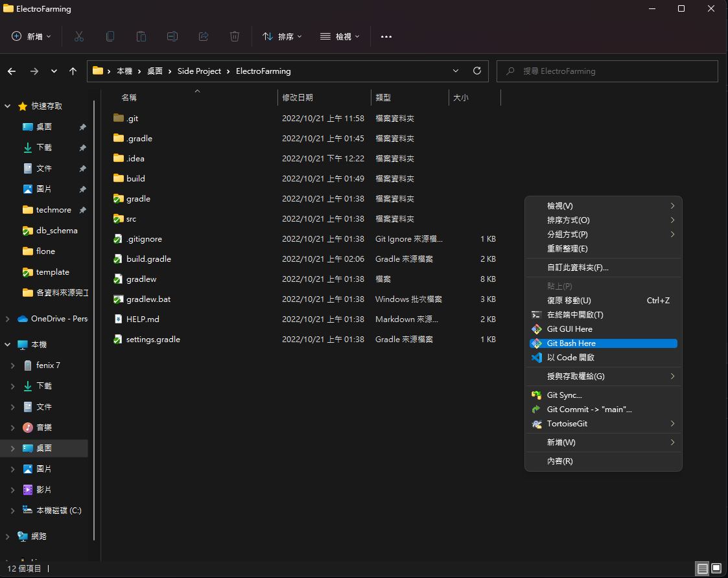The width and height of the screenshot is (728, 578).
Task: Select the db_schema folder in sidebar
Action: [x=50, y=230]
